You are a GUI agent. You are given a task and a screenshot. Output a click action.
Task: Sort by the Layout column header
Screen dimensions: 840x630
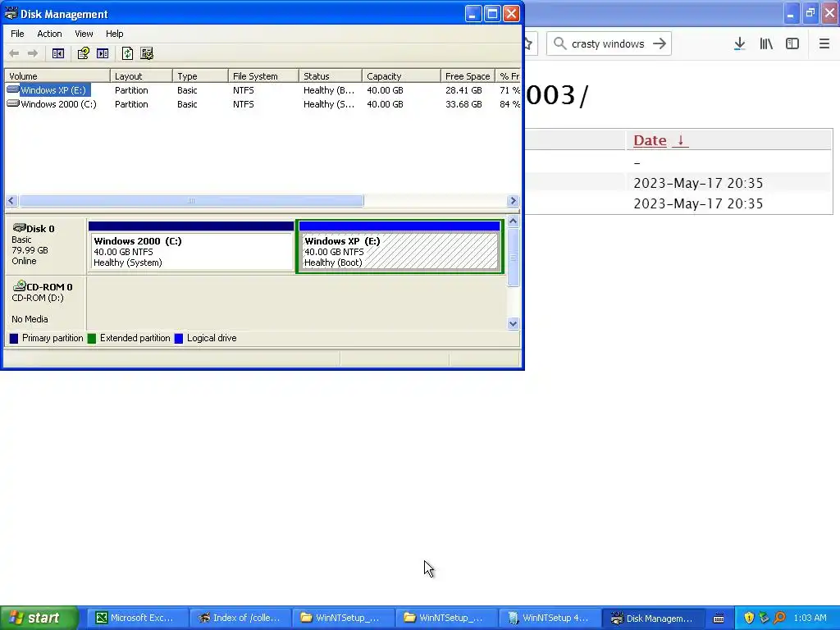pos(141,76)
